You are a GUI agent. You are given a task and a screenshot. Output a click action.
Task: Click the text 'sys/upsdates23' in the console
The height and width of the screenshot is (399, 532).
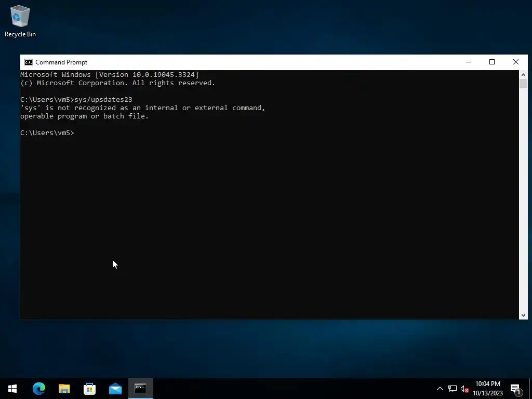[103, 99]
